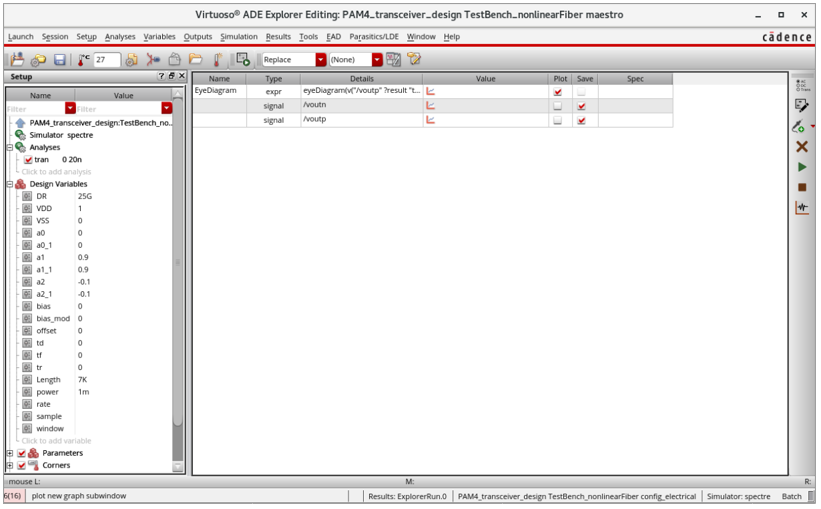Collapse the Design Variables tree node
Image resolution: width=821 pixels, height=509 pixels.
coord(10,184)
